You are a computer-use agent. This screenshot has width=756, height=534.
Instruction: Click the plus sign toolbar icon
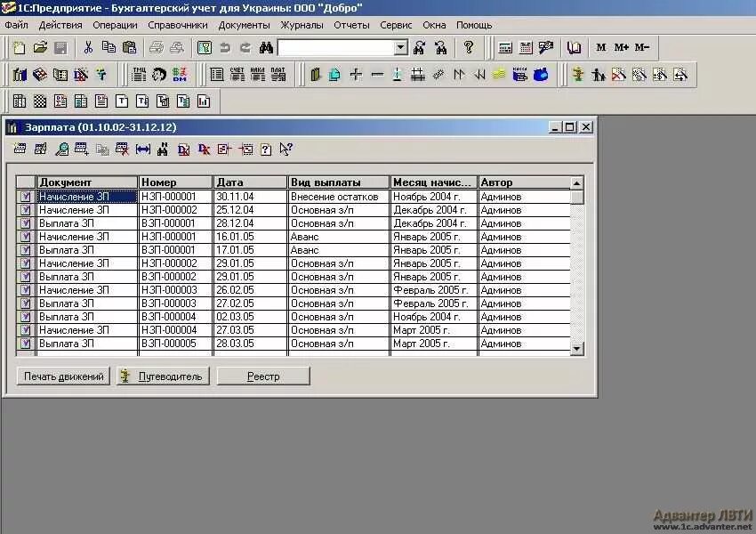tap(356, 74)
